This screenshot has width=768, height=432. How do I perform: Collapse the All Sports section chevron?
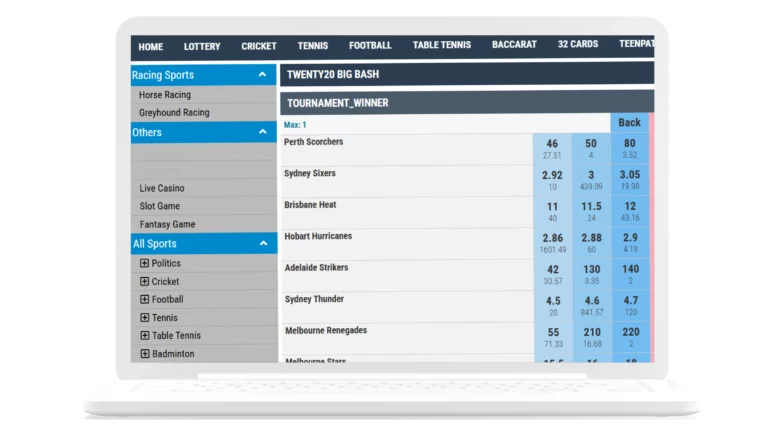tap(264, 243)
